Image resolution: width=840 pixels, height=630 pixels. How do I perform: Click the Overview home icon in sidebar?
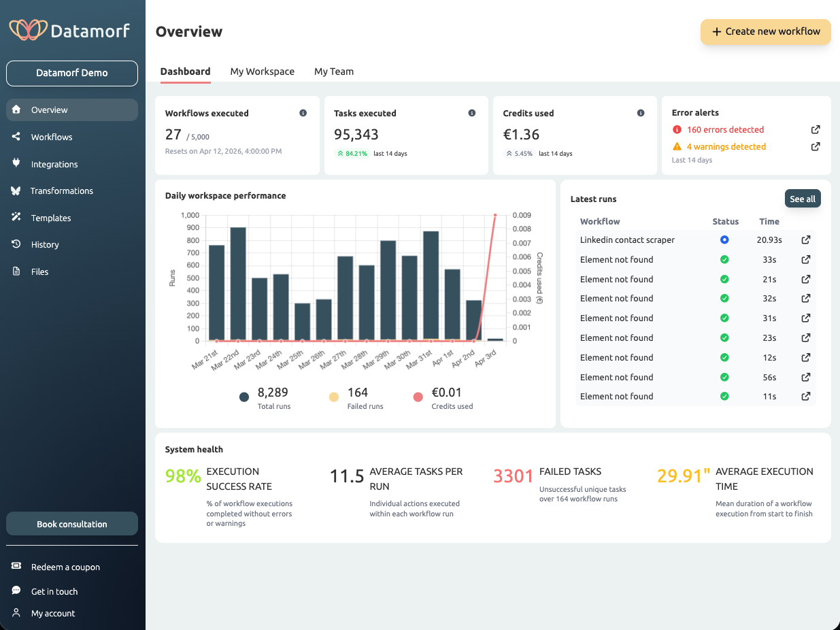16,110
